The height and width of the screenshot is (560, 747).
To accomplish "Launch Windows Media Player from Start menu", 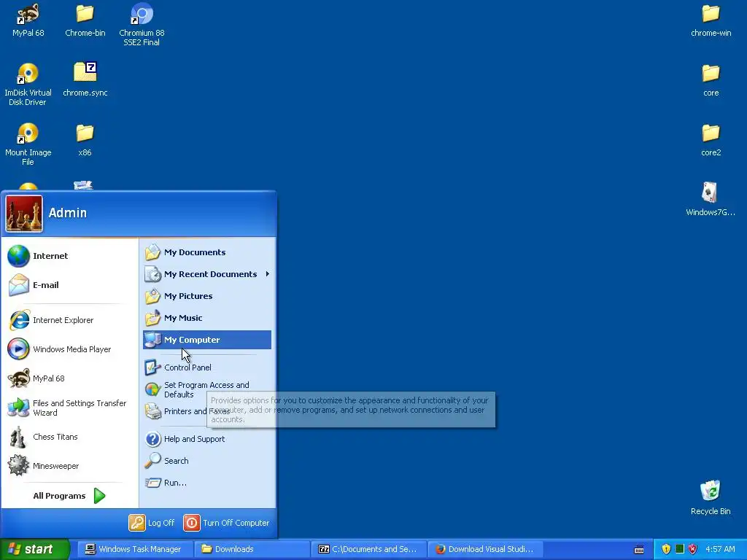I will click(x=69, y=349).
